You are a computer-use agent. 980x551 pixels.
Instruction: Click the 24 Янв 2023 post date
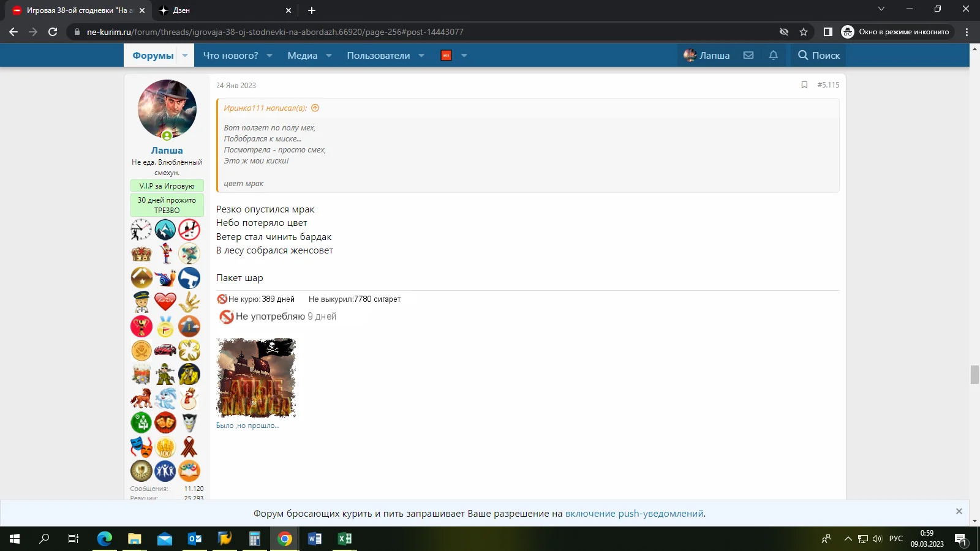click(236, 86)
